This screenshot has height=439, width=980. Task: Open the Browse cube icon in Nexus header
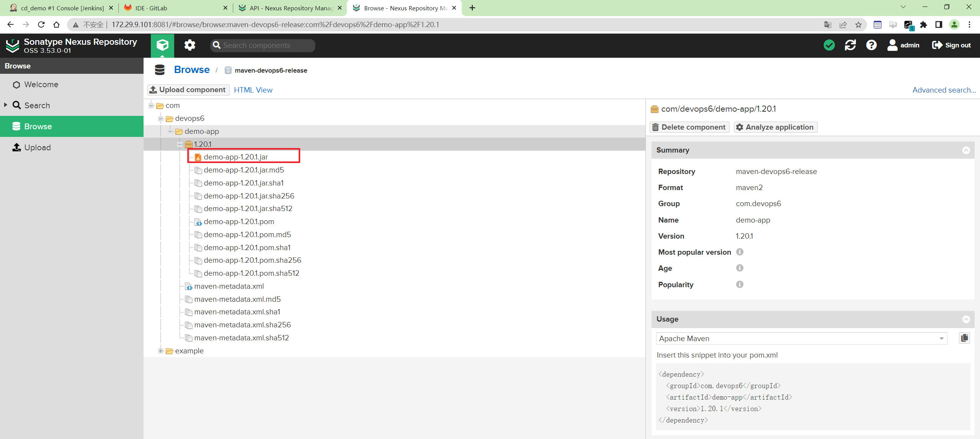click(162, 45)
